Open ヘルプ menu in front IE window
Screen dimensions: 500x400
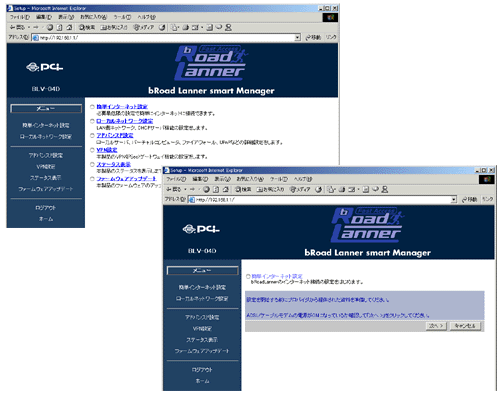point(303,179)
